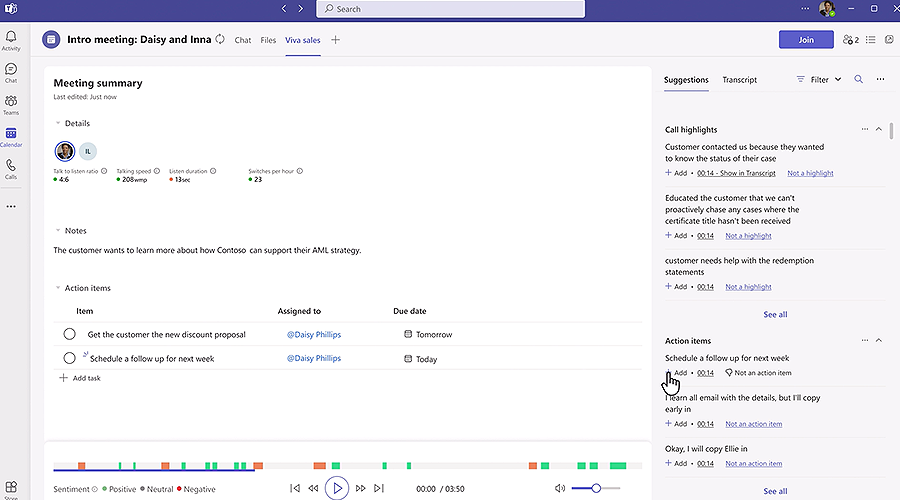Open the Store apps icon
Image resolution: width=900 pixels, height=500 pixels.
click(x=11, y=488)
